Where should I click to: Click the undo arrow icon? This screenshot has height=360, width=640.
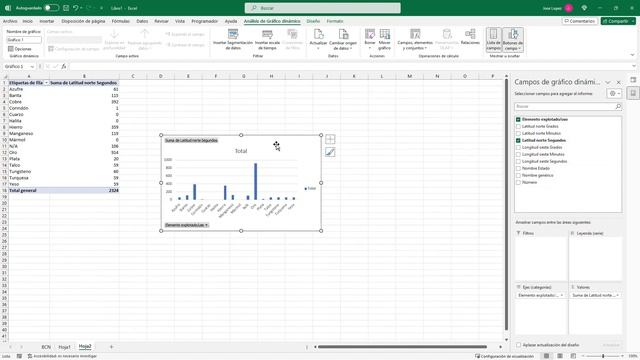click(x=76, y=8)
